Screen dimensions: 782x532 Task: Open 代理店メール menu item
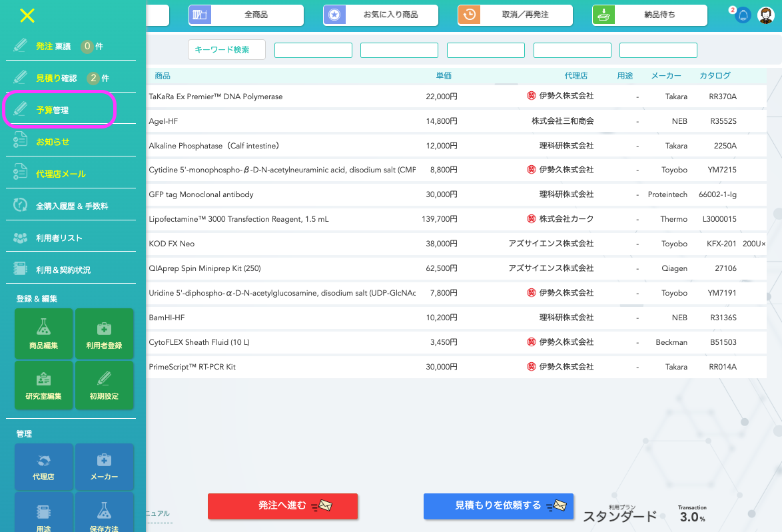coord(60,174)
